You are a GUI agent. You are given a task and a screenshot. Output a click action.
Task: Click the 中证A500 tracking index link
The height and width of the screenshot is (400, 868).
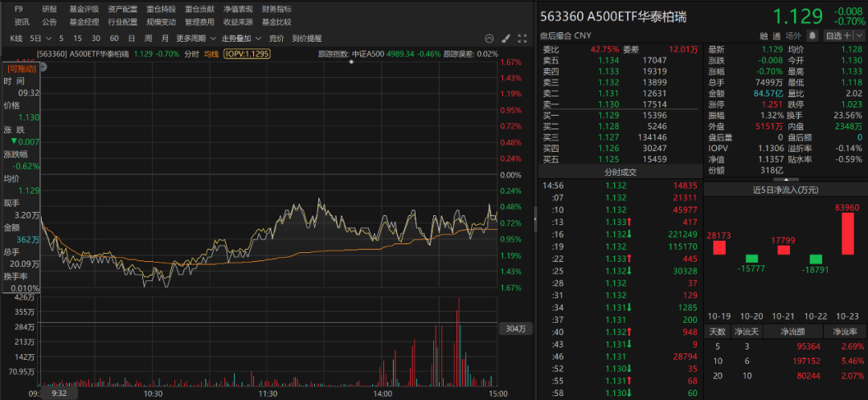[x=368, y=55]
